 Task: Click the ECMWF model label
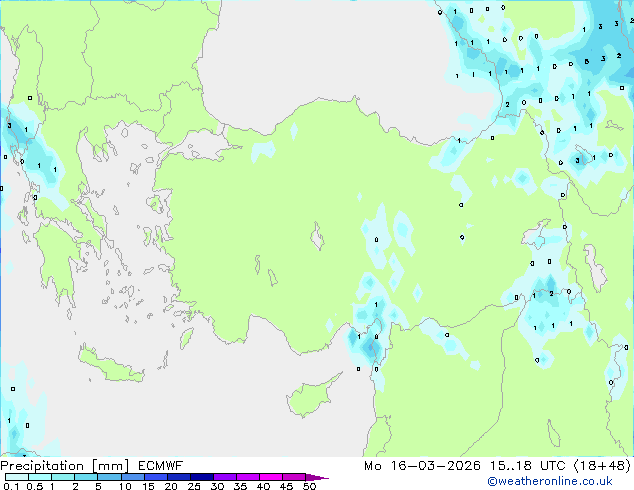(x=161, y=466)
